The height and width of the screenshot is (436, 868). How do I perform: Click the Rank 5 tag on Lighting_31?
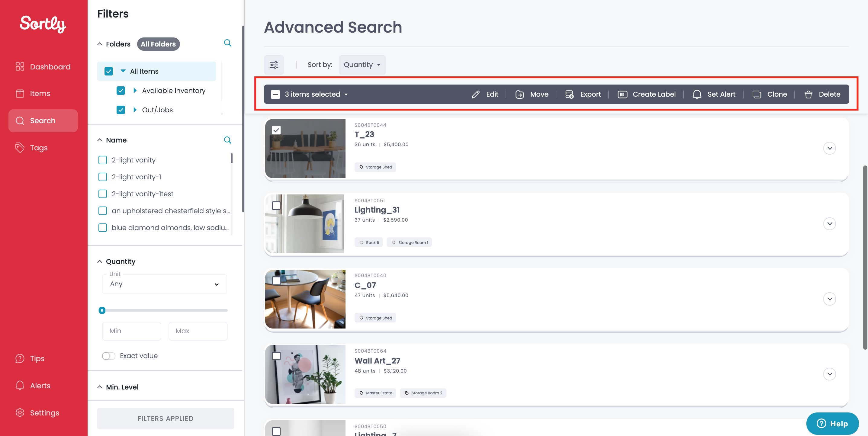tap(369, 242)
